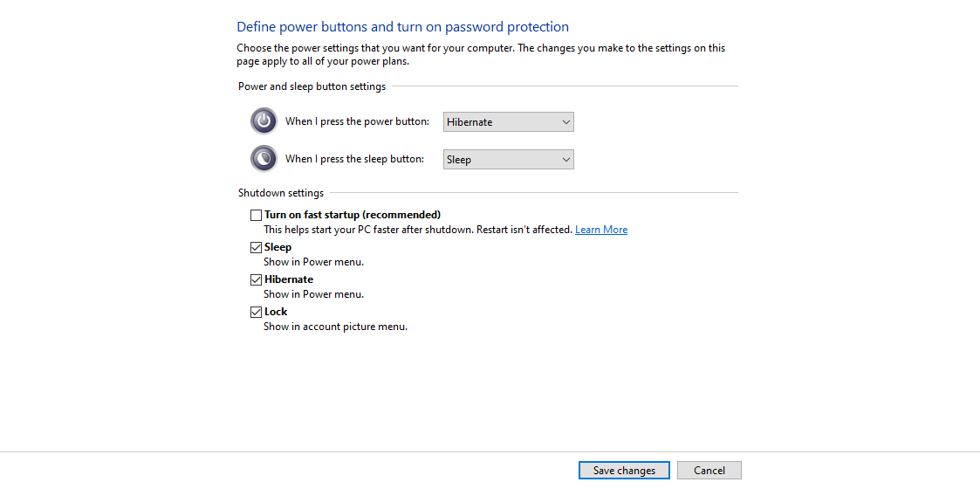The width and height of the screenshot is (980, 489).
Task: Click the 'When I press the sleep button' label
Action: [354, 159]
